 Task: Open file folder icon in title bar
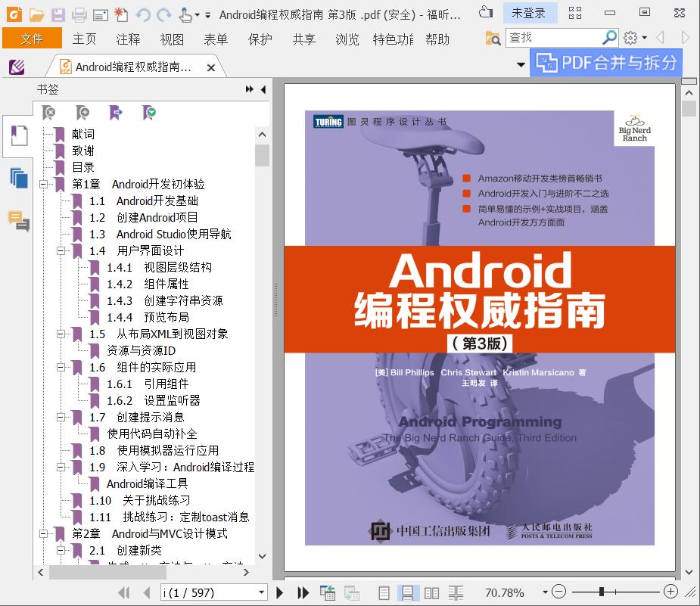[x=36, y=14]
